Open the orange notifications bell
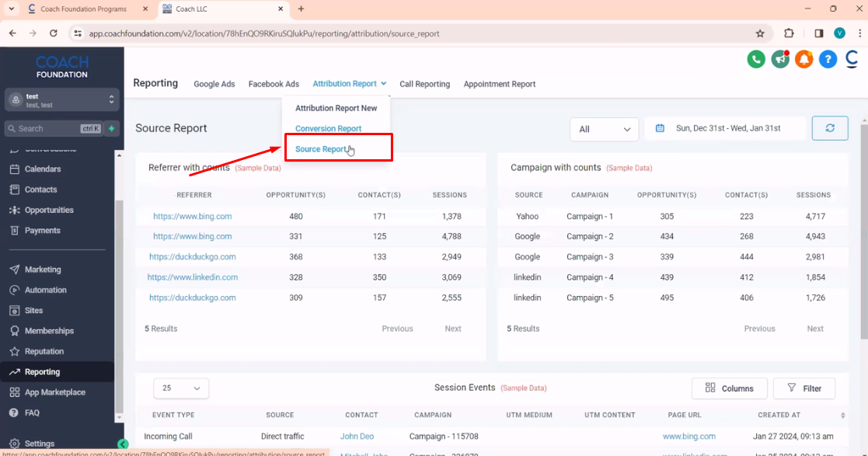868x456 pixels. coord(804,60)
